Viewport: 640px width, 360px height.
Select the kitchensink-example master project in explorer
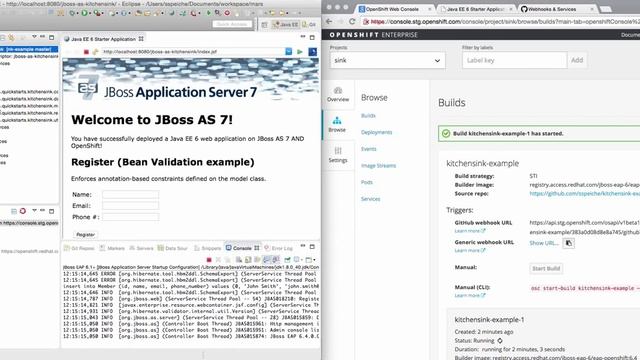[29, 49]
